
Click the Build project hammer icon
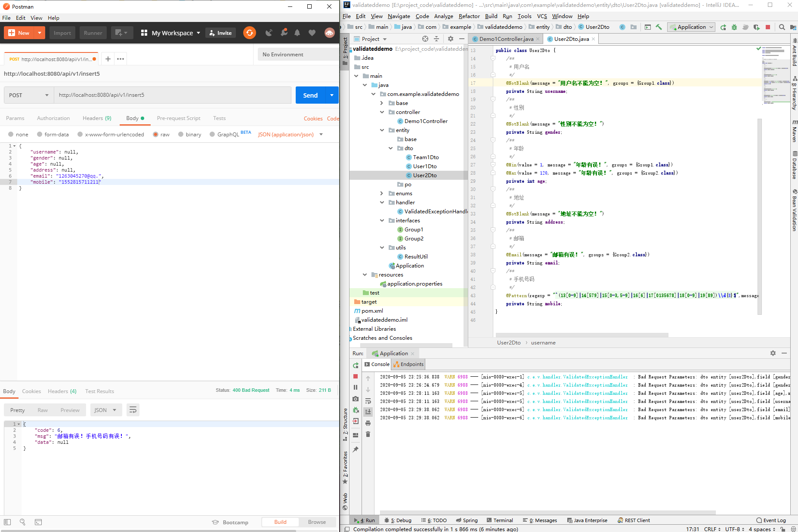659,27
